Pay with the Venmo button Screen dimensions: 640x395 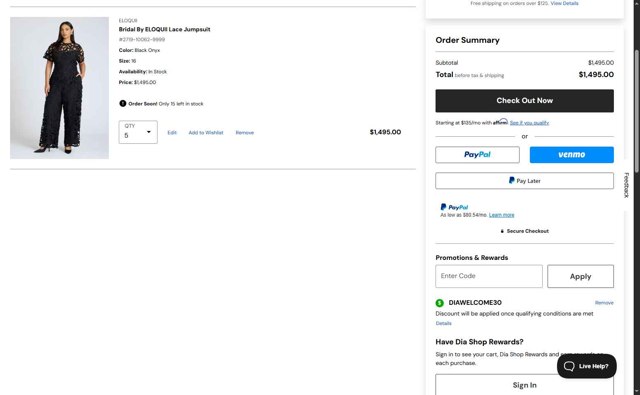(571, 155)
